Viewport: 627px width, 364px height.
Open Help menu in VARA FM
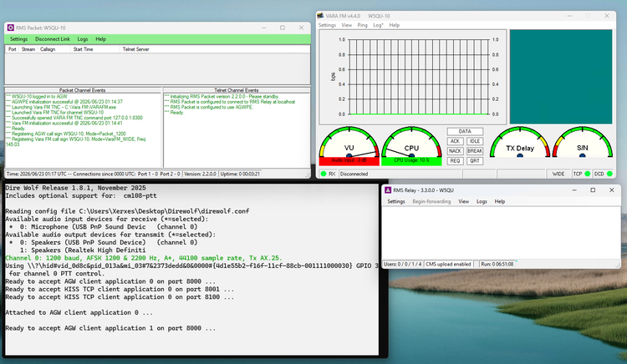click(x=395, y=25)
